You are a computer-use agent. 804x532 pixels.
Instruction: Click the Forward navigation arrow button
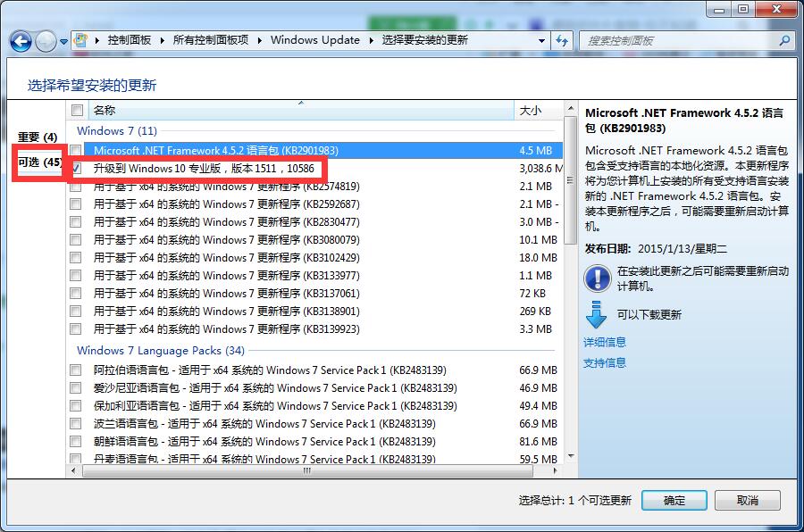[x=46, y=41]
